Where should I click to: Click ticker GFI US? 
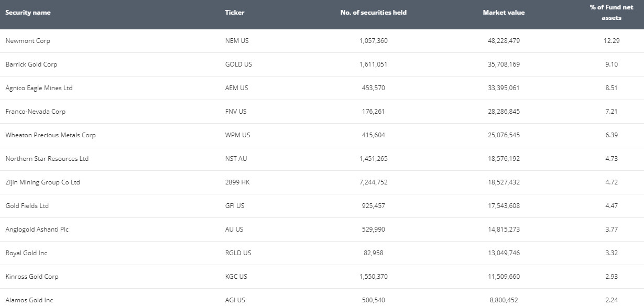tap(235, 206)
